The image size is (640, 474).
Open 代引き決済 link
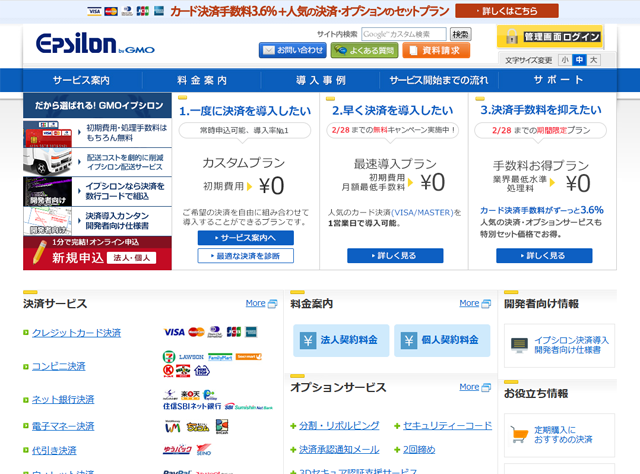click(x=54, y=450)
